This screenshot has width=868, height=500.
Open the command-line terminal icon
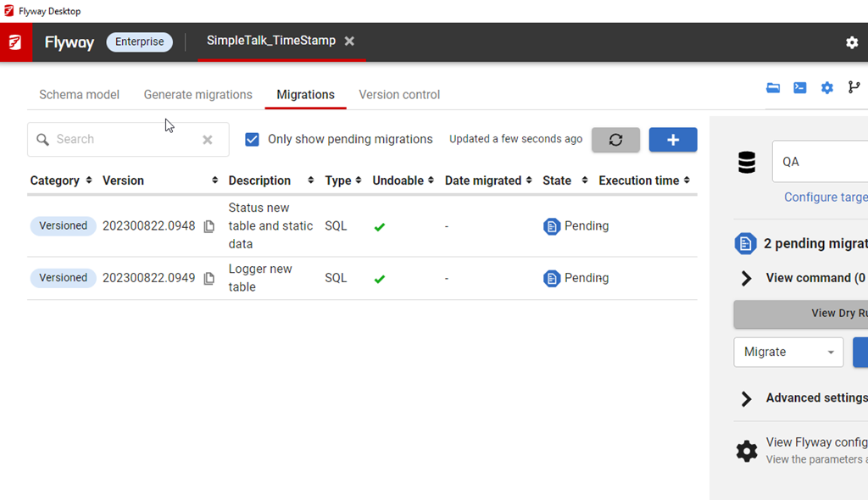pos(799,88)
